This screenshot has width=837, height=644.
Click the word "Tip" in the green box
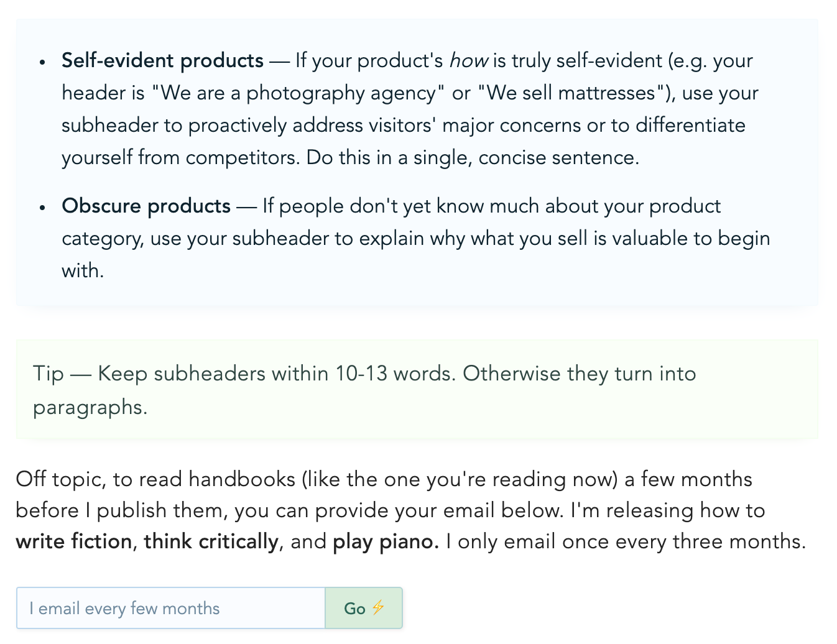click(x=49, y=374)
